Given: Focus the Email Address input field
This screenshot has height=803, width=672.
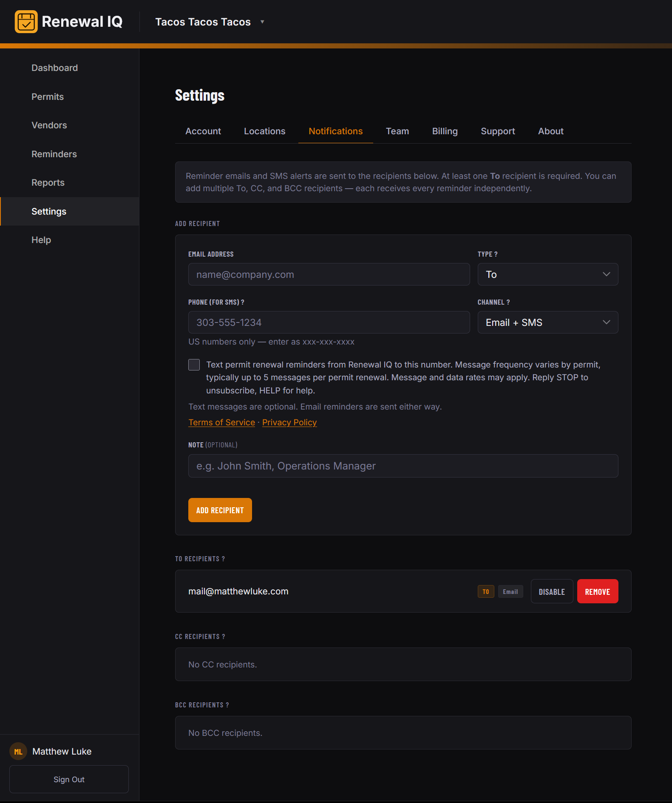Looking at the screenshot, I should click(329, 274).
